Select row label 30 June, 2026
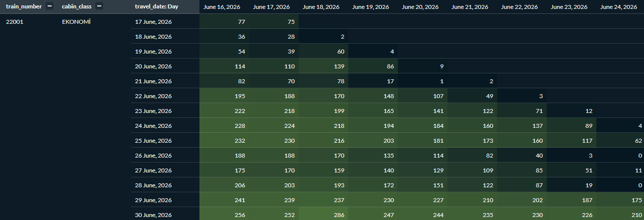 pos(153,215)
